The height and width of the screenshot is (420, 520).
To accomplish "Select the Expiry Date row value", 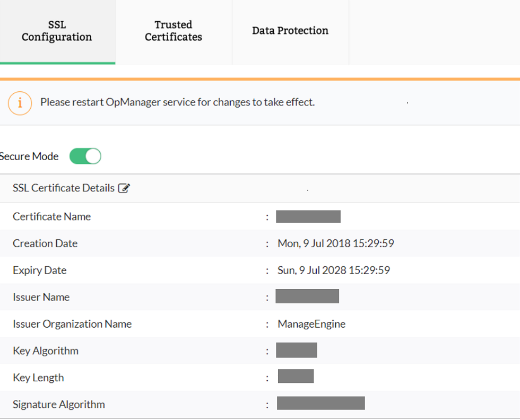I will (334, 270).
